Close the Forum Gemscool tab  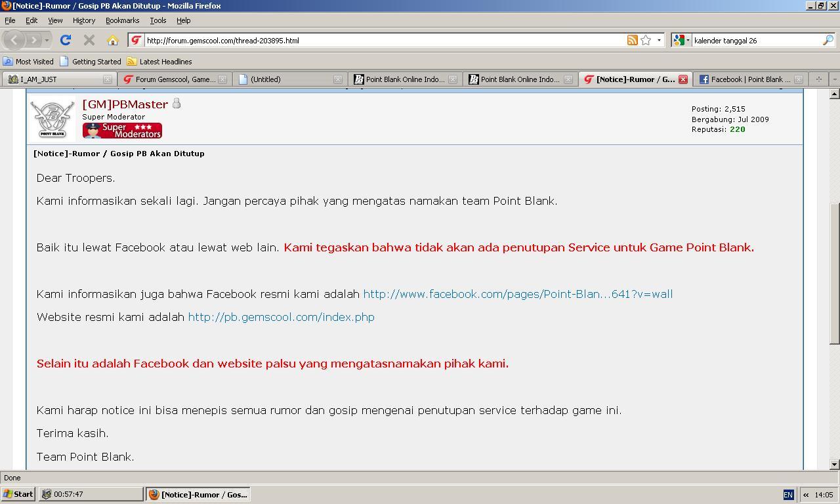click(x=222, y=79)
